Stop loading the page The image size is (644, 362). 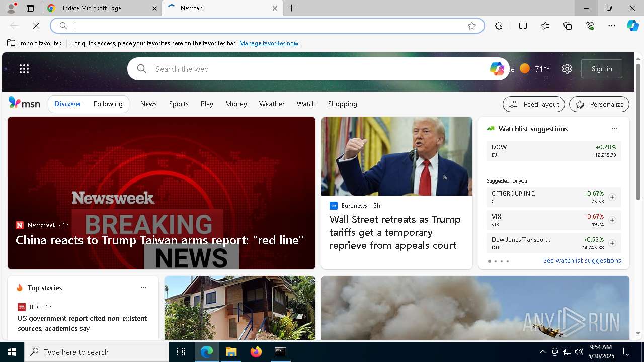(x=36, y=26)
